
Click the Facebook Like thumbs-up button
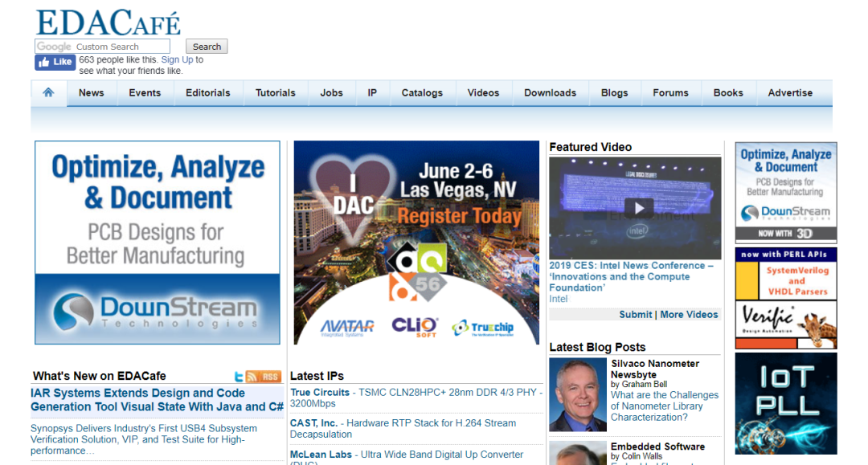coord(55,62)
